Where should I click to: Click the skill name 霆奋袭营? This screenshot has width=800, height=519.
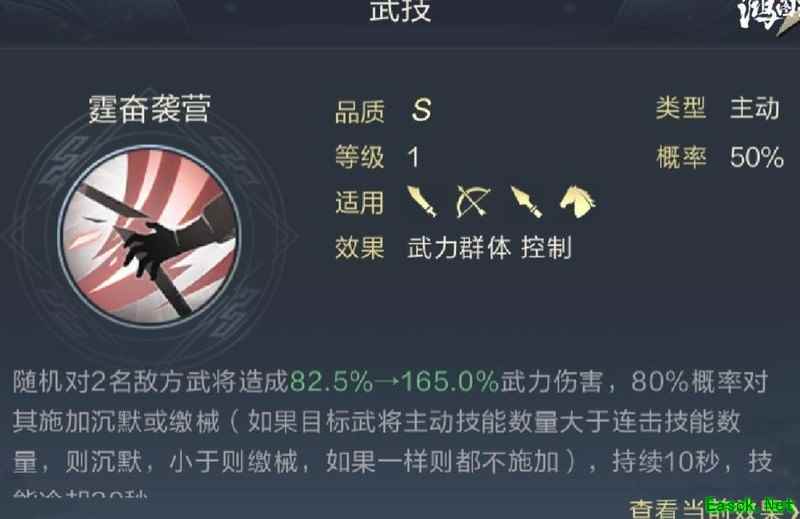coord(149,108)
